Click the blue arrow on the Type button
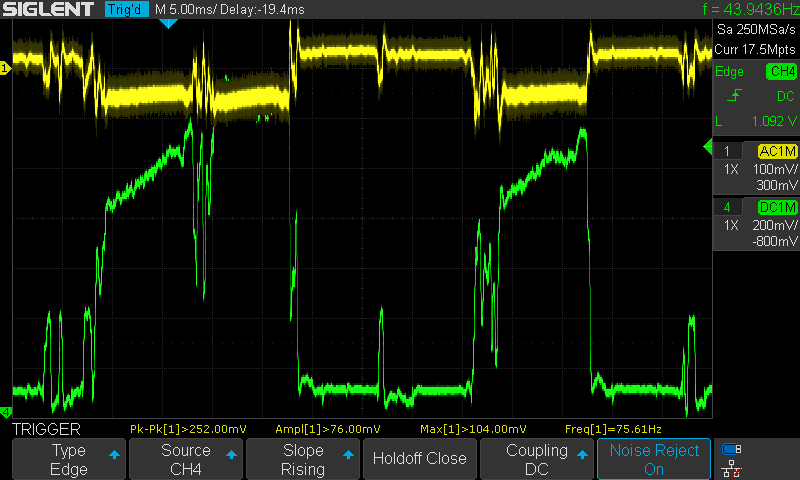Viewport: 800px width, 480px height. 114,454
